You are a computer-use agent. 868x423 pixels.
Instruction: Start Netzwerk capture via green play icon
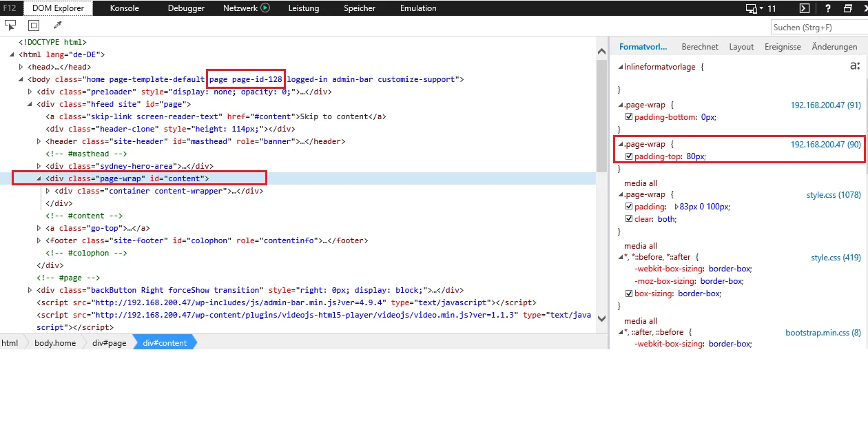pos(265,8)
